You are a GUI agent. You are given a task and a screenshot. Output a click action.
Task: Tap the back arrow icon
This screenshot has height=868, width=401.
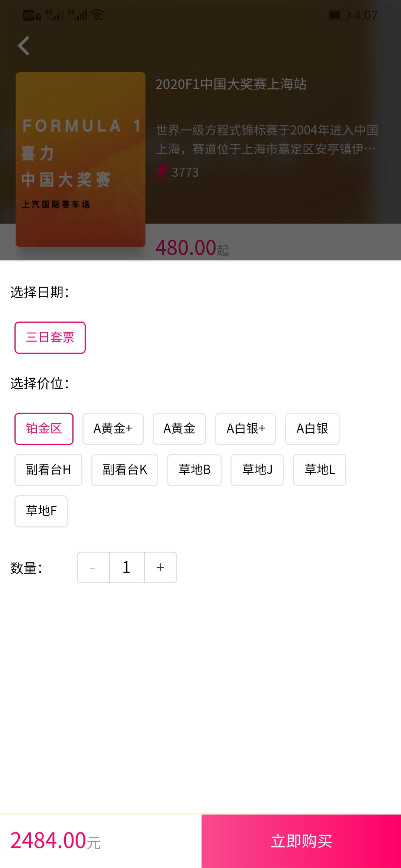point(24,46)
